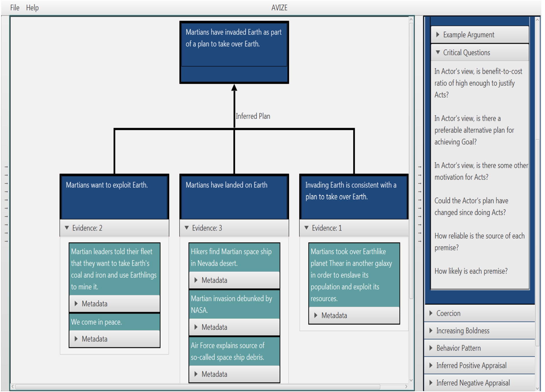Click the Inferred Plan arrow label
This screenshot has width=545, height=392.
253,116
